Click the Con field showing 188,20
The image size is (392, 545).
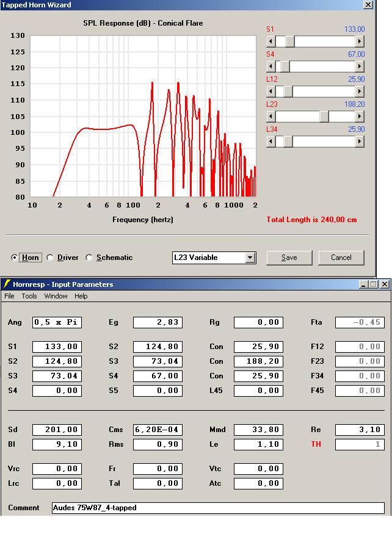pyautogui.click(x=258, y=361)
